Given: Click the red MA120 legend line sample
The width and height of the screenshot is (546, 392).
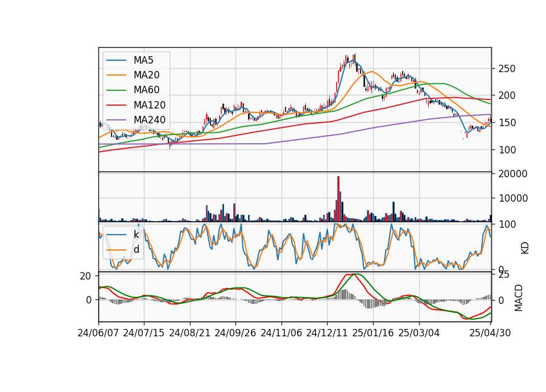Looking at the screenshot, I should point(116,105).
